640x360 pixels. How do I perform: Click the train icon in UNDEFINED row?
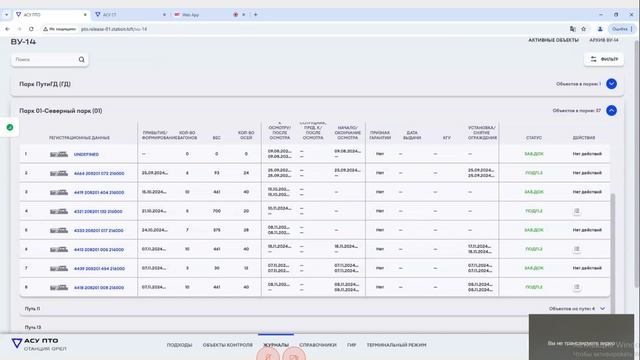pyautogui.click(x=59, y=154)
